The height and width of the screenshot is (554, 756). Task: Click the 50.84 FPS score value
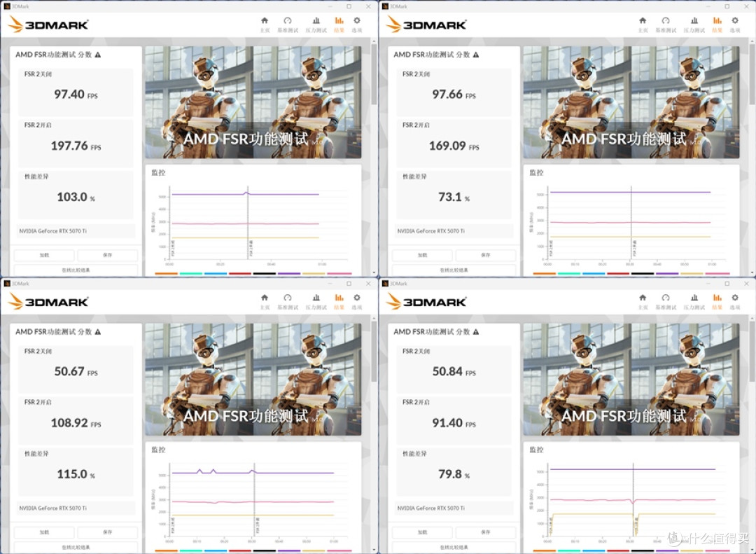point(454,371)
